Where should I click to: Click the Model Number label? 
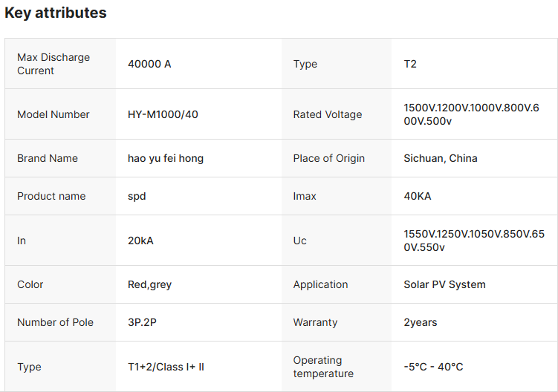point(53,114)
